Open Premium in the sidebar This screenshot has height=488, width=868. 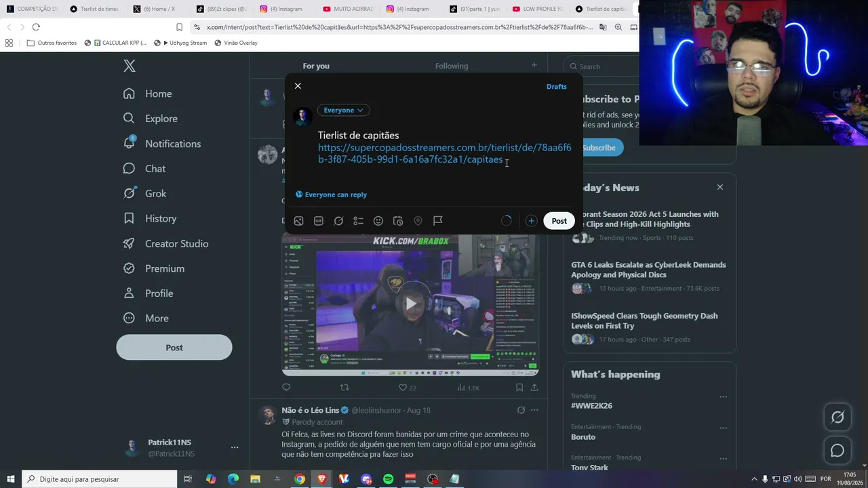154,268
